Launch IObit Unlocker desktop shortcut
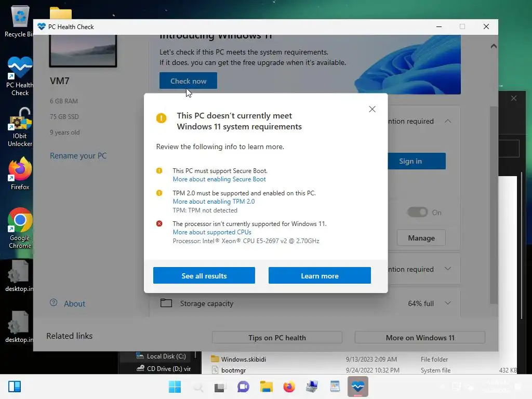The width and height of the screenshot is (532, 399). 20,128
